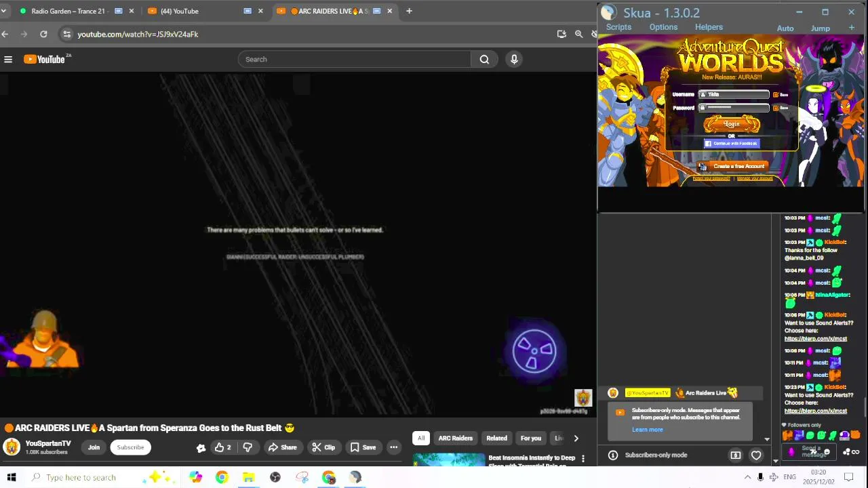
Task: Select the Related filter chip
Action: click(x=496, y=439)
